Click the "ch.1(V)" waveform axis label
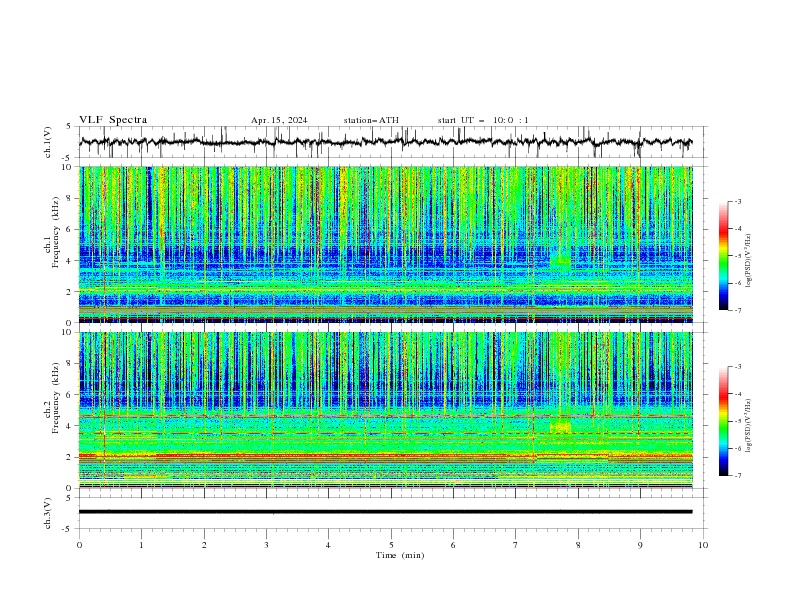792x612 pixels. 48,142
